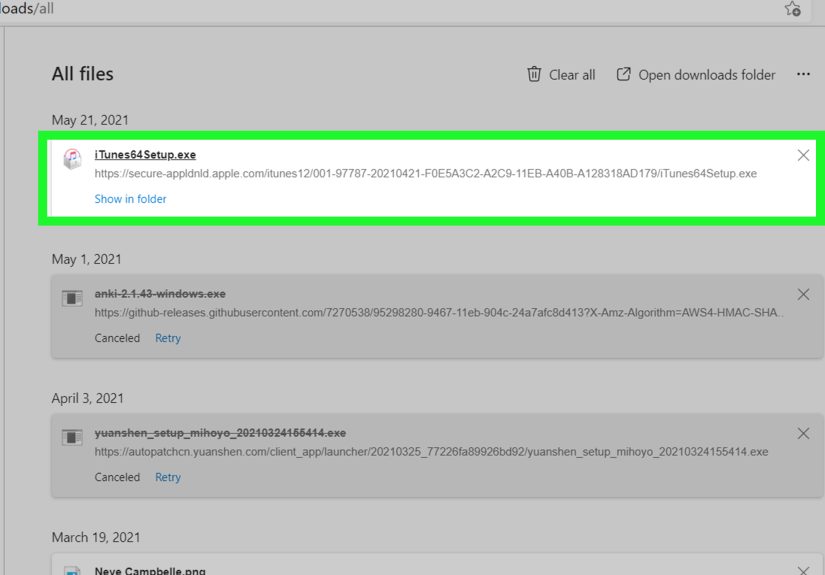Viewport: 825px width, 575px height.
Task: Click the favorites star icon in address bar
Action: pos(792,8)
